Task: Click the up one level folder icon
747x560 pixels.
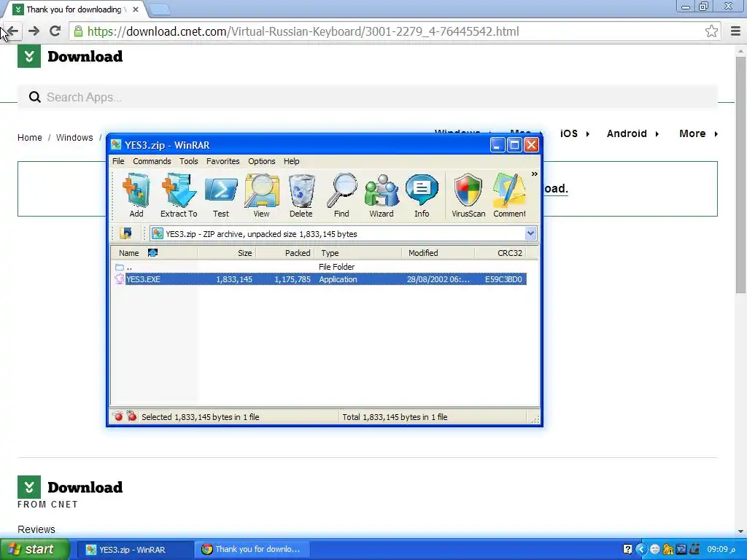Action: point(126,233)
